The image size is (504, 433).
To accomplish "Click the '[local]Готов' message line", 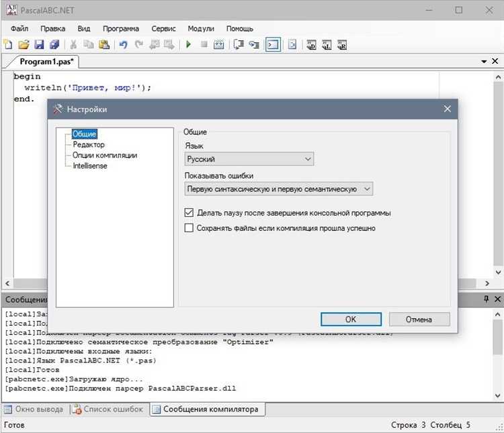I will pyautogui.click(x=32, y=370).
